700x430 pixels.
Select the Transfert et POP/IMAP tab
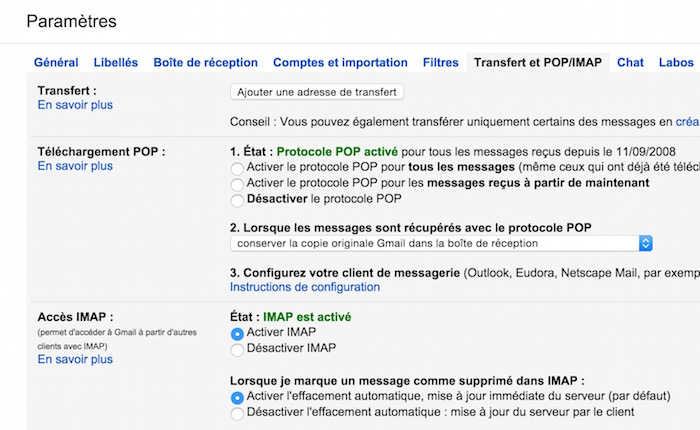(538, 62)
